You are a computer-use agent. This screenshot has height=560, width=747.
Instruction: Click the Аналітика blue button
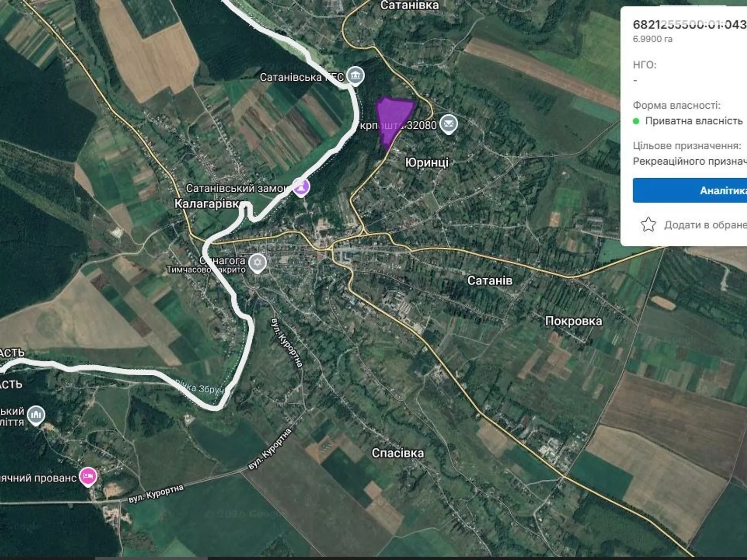click(690, 190)
